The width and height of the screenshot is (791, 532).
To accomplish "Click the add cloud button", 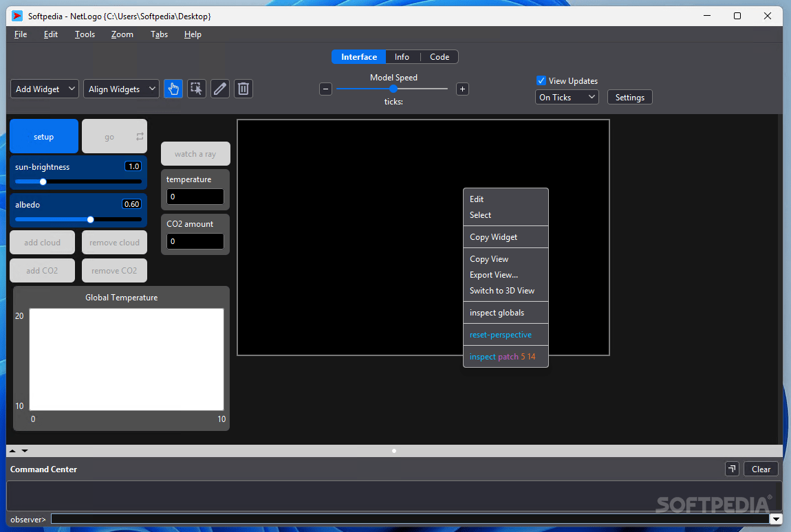I will pos(43,243).
